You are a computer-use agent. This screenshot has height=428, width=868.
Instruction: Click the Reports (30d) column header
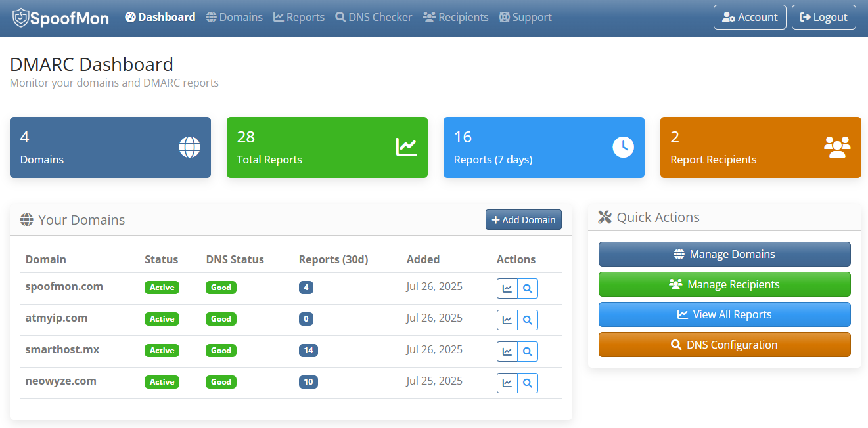tap(334, 259)
